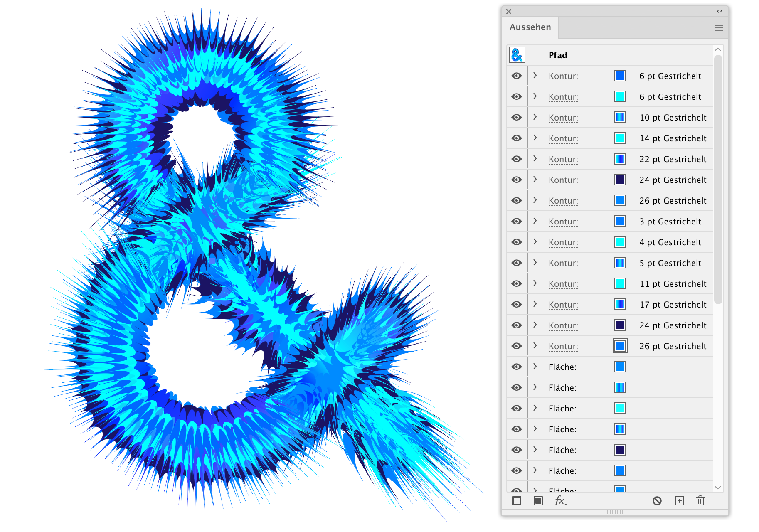Click the scroll up arrow in the panel
The image size is (759, 532).
point(718,49)
